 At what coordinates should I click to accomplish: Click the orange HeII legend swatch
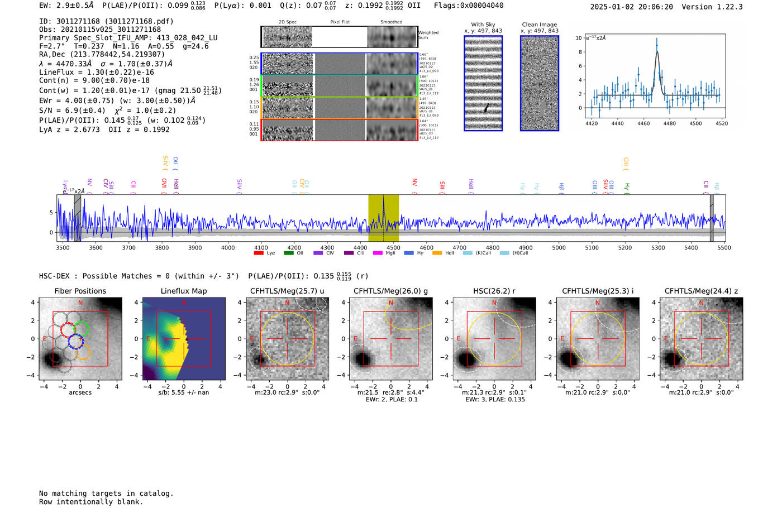[437, 253]
